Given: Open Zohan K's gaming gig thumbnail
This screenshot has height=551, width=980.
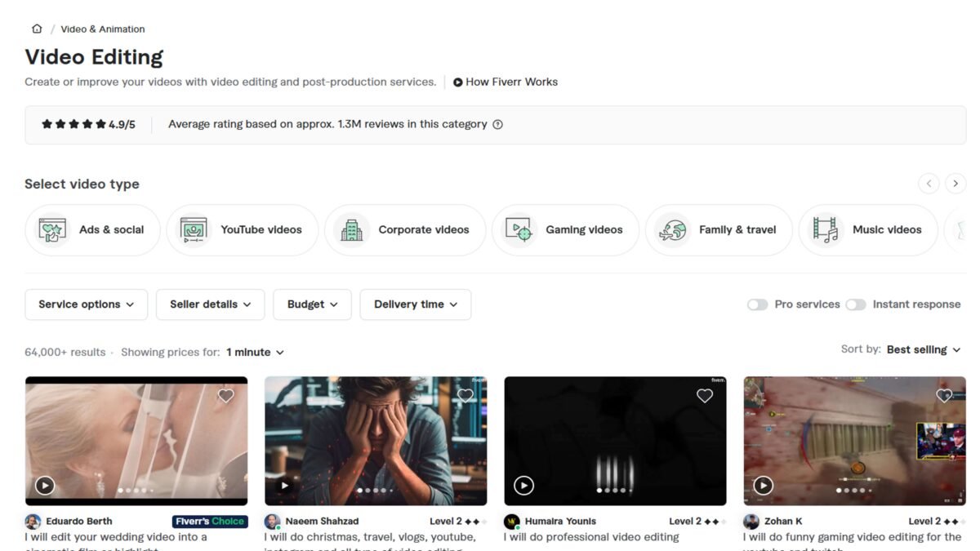Looking at the screenshot, I should [x=854, y=441].
